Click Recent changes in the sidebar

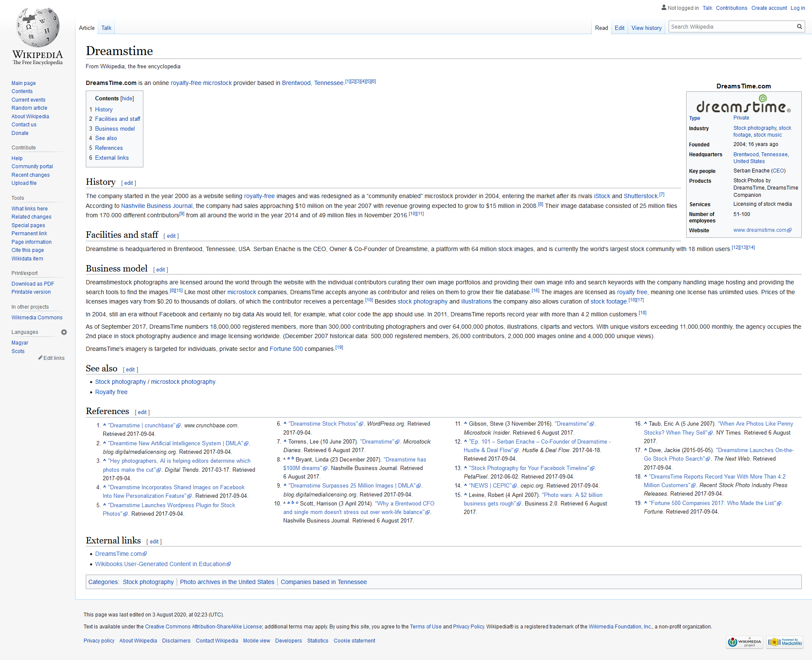tap(30, 175)
